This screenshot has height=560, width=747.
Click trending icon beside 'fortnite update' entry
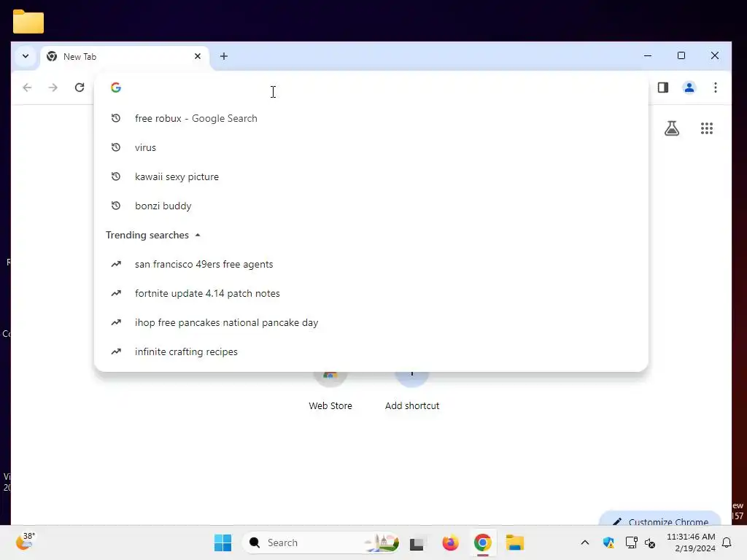point(116,293)
